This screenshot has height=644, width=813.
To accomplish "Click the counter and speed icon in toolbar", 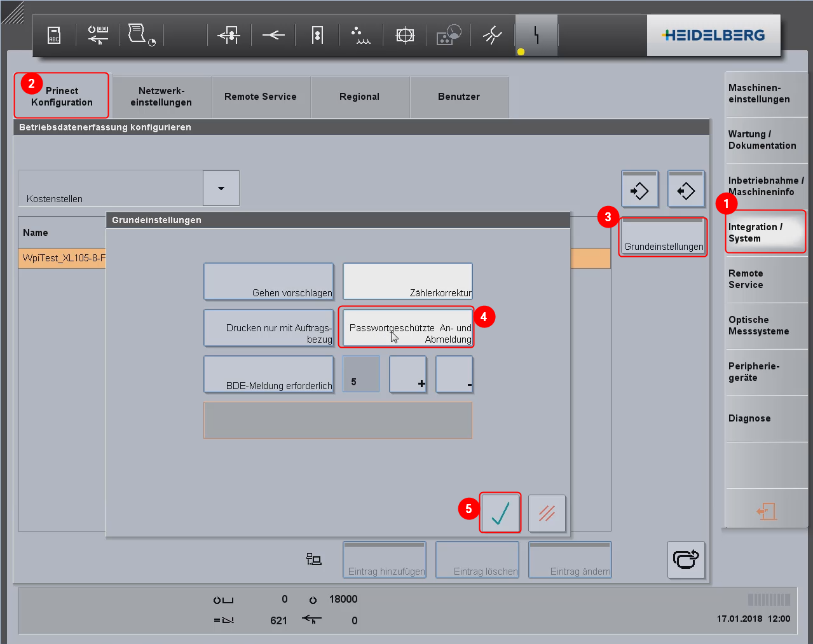I will (x=98, y=35).
